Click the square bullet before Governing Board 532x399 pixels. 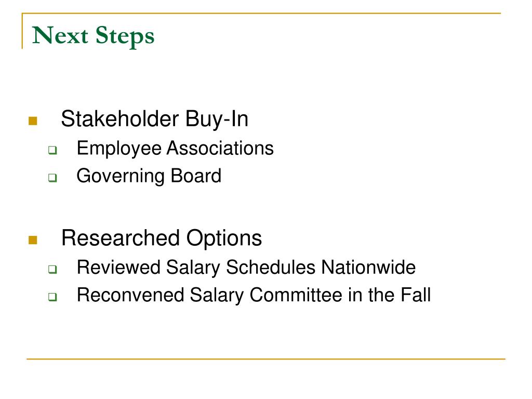click(52, 178)
